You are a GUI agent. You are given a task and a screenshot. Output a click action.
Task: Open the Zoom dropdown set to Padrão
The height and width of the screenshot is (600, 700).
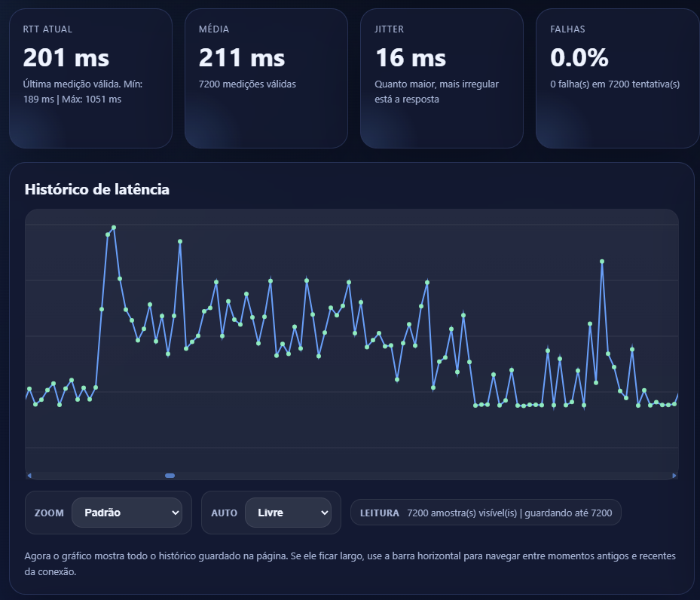click(x=127, y=513)
